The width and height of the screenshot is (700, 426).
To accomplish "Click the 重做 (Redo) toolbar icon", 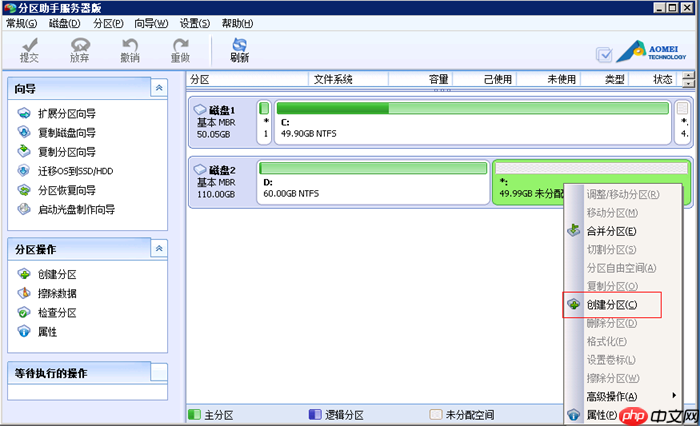I will [x=180, y=49].
